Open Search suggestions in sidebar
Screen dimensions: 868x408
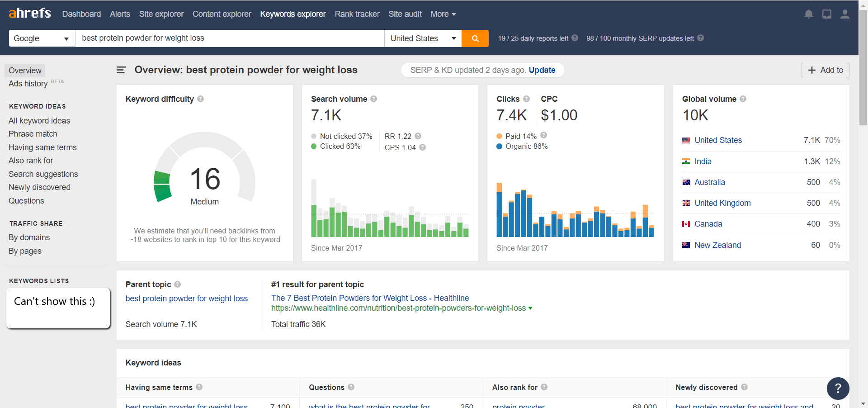pos(43,174)
